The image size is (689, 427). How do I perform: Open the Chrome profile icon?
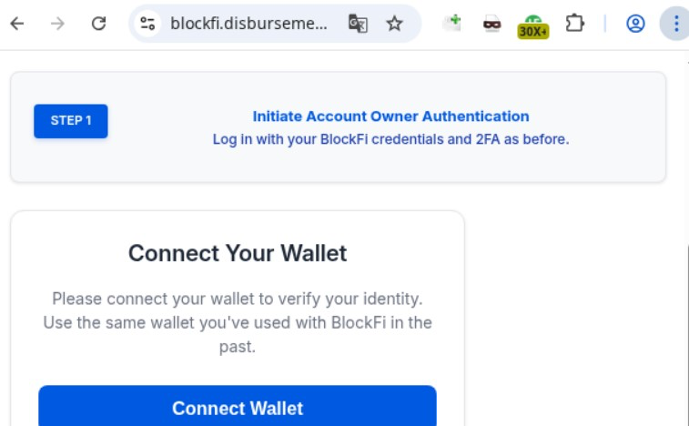635,23
